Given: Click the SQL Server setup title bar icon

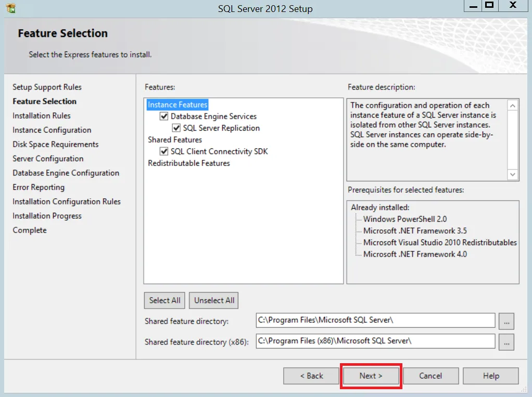Looking at the screenshot, I should pos(11,8).
